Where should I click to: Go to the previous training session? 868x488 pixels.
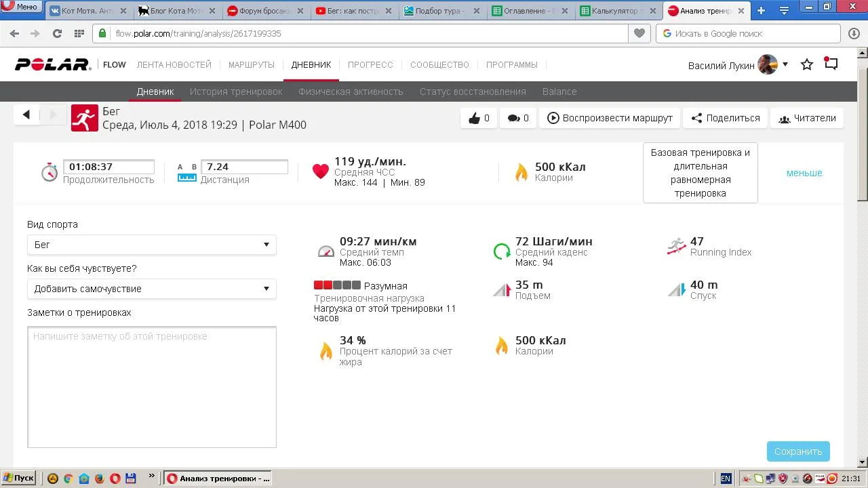(26, 115)
